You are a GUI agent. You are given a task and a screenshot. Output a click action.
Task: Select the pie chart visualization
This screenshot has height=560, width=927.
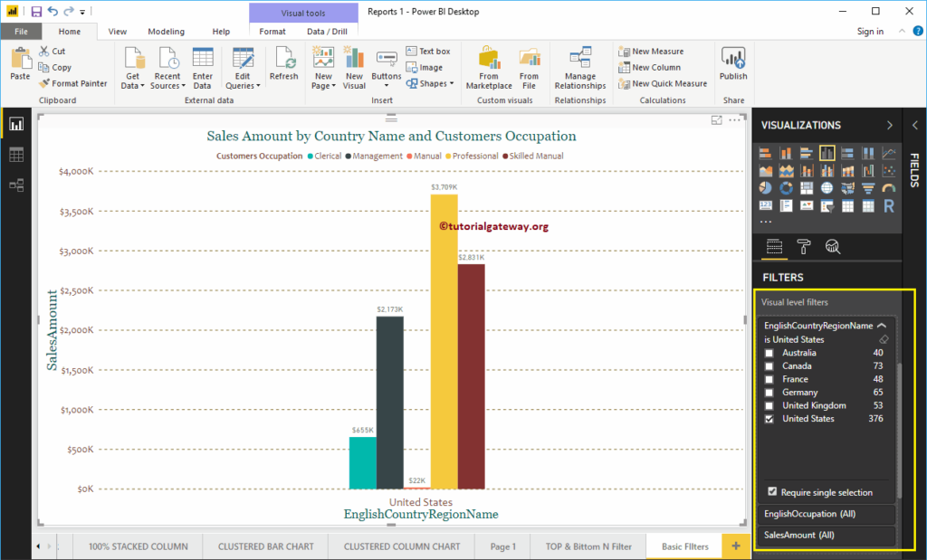pos(766,188)
